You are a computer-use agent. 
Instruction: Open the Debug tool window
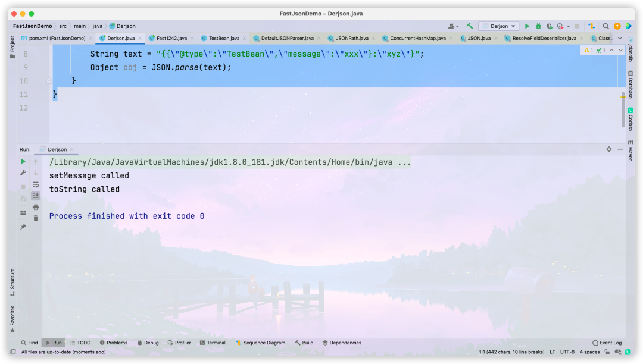coord(148,343)
